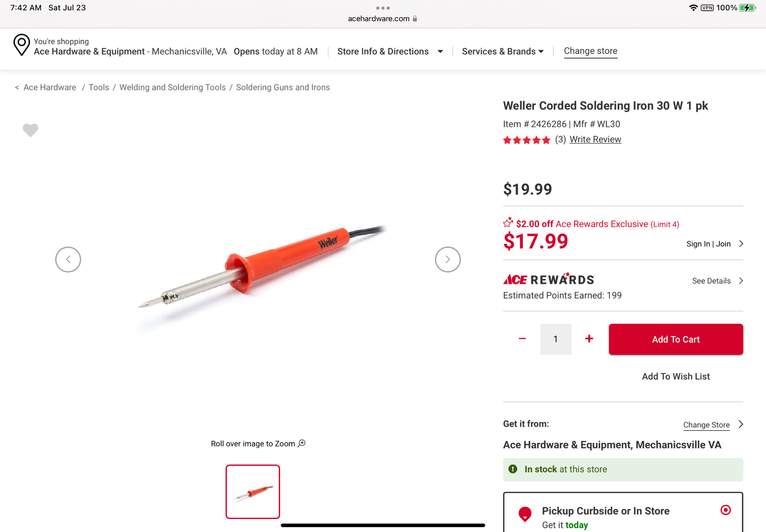Image resolution: width=766 pixels, height=532 pixels.
Task: Select the soldering iron thumbnail image
Action: (x=253, y=491)
